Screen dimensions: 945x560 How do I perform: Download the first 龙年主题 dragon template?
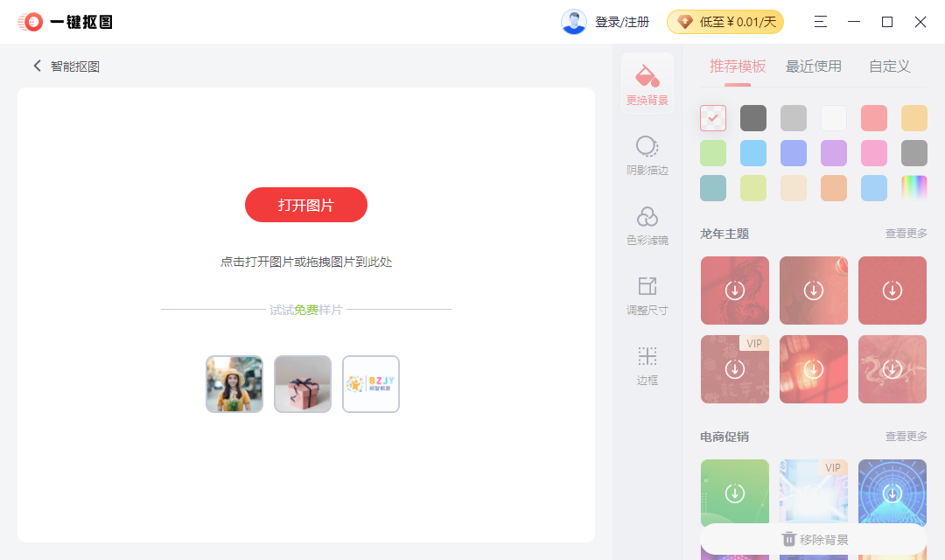734,290
